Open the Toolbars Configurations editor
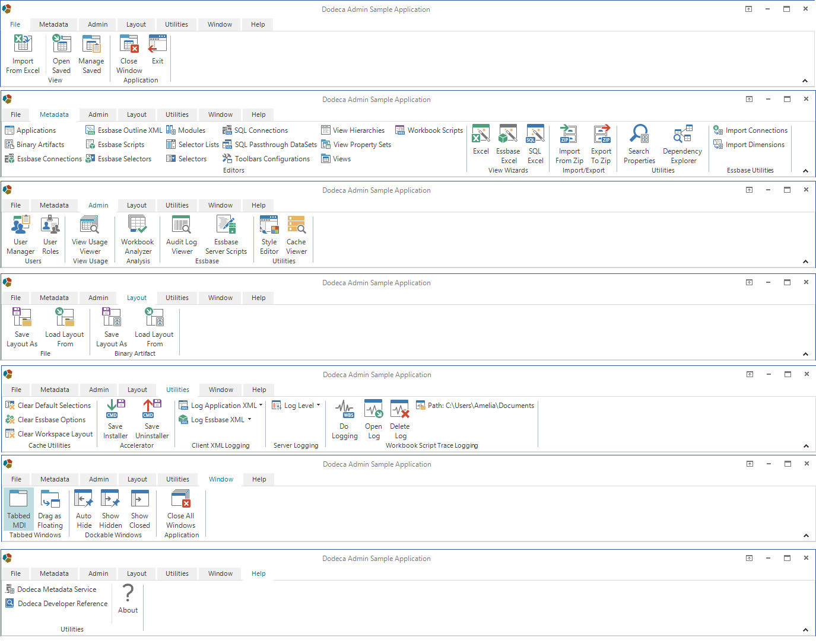This screenshot has height=644, width=816. coord(266,159)
